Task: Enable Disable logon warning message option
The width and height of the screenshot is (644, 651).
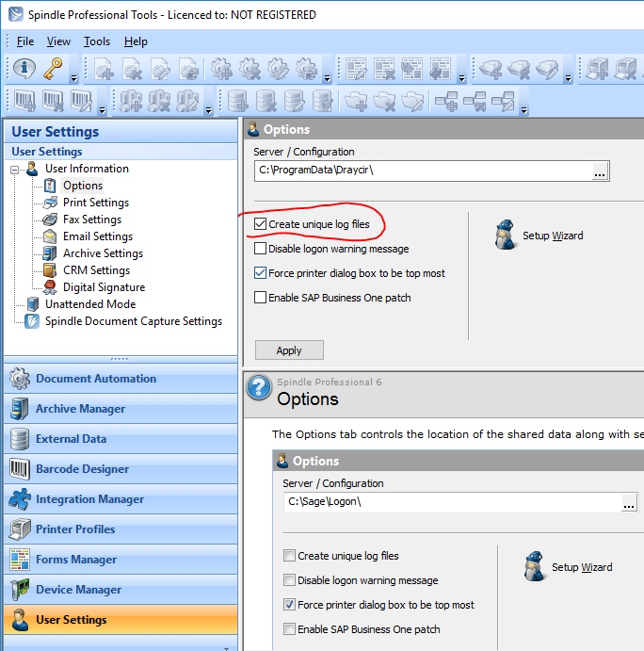Action: pos(260,249)
